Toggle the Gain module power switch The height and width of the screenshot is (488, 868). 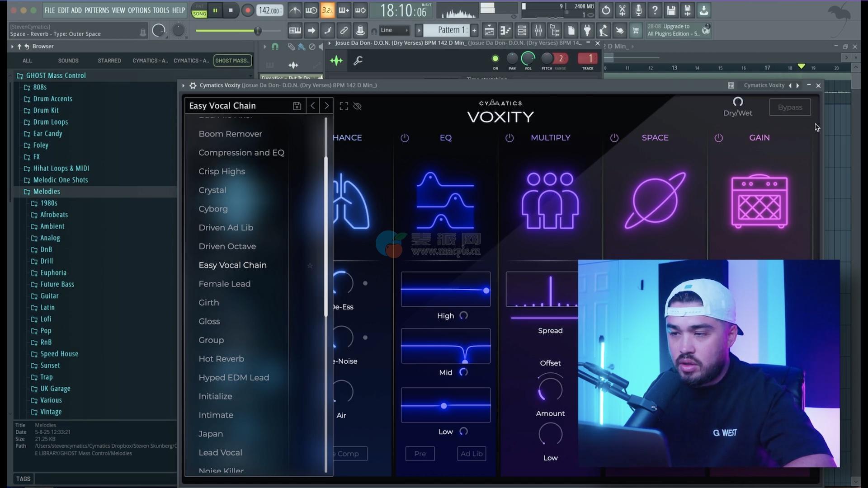tap(718, 138)
